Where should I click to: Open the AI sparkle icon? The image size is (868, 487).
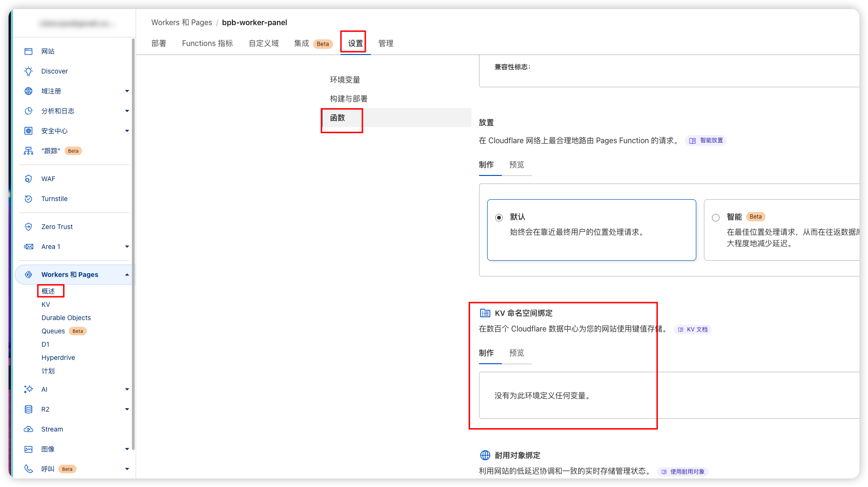tap(28, 389)
